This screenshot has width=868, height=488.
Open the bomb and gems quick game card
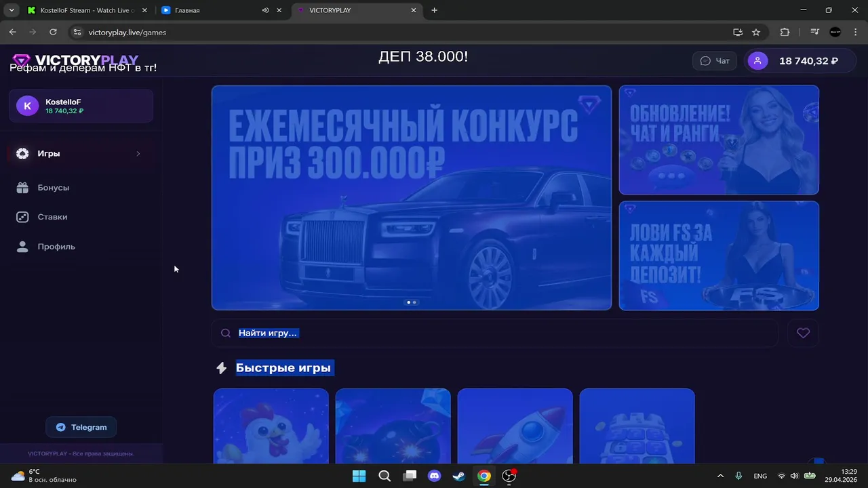(x=393, y=426)
